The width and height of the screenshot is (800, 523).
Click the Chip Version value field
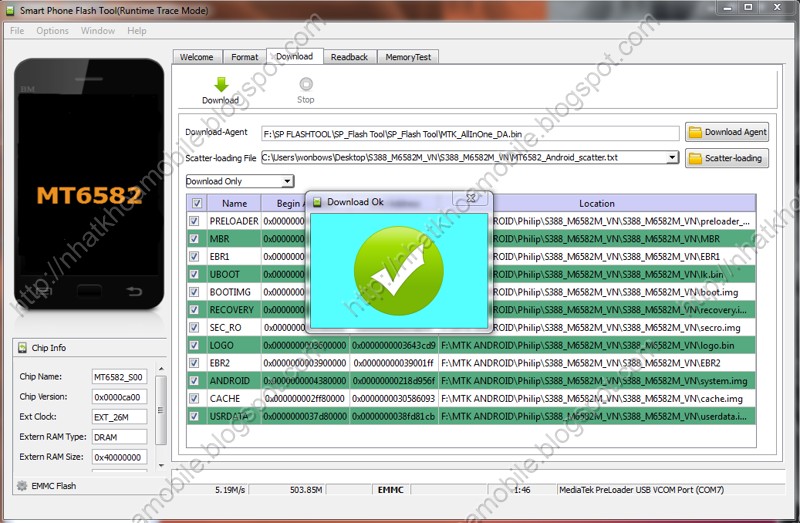click(x=119, y=397)
